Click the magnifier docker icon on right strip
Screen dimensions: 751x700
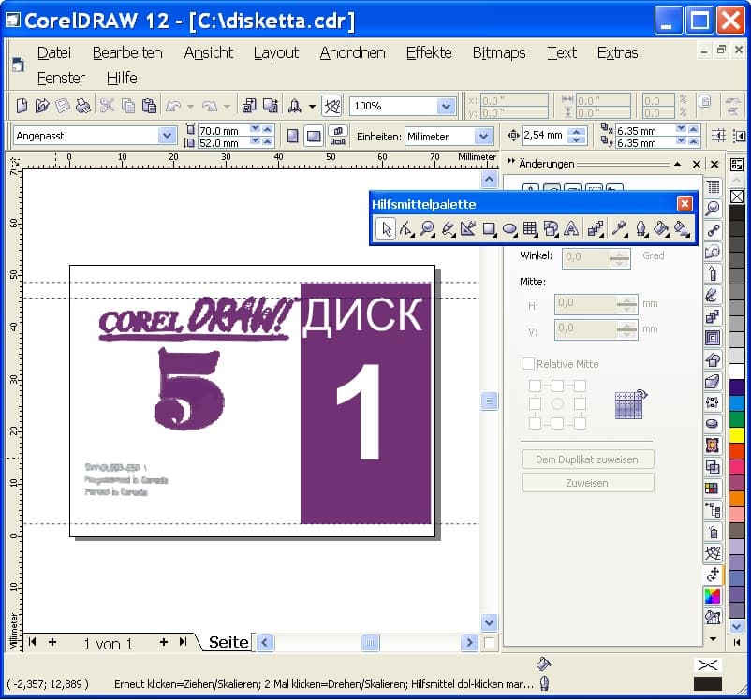(x=713, y=209)
